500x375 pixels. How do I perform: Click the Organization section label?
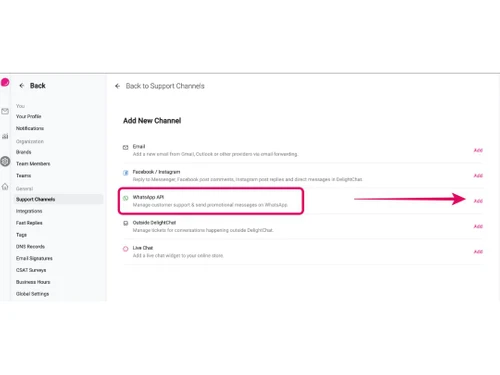pos(30,141)
